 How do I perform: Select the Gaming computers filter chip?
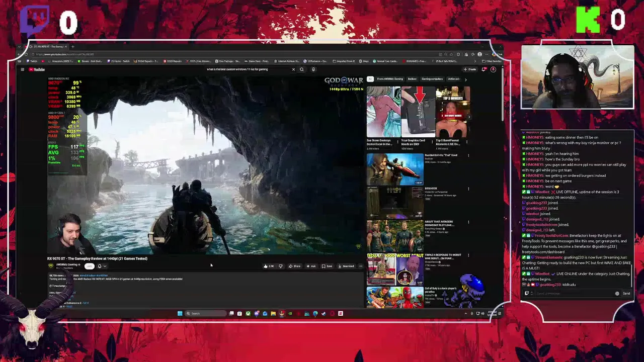point(432,79)
